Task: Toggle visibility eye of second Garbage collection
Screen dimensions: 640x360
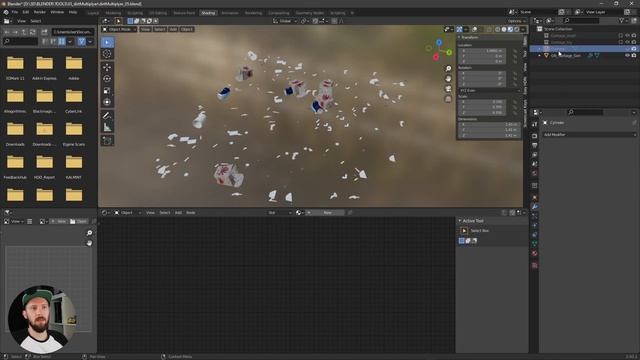Action: pos(627,42)
